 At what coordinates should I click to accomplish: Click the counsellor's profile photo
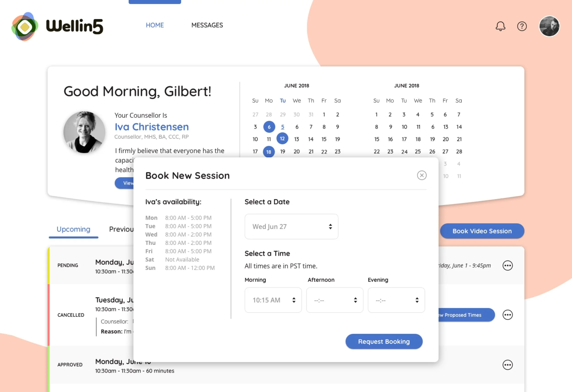point(84,132)
